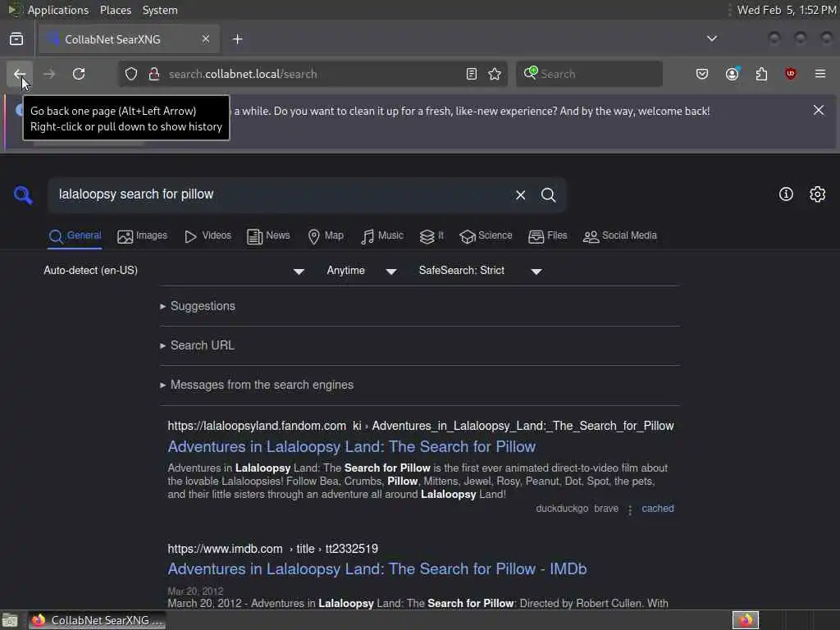840x630 pixels.
Task: Switch to the Music category
Action: pos(382,235)
